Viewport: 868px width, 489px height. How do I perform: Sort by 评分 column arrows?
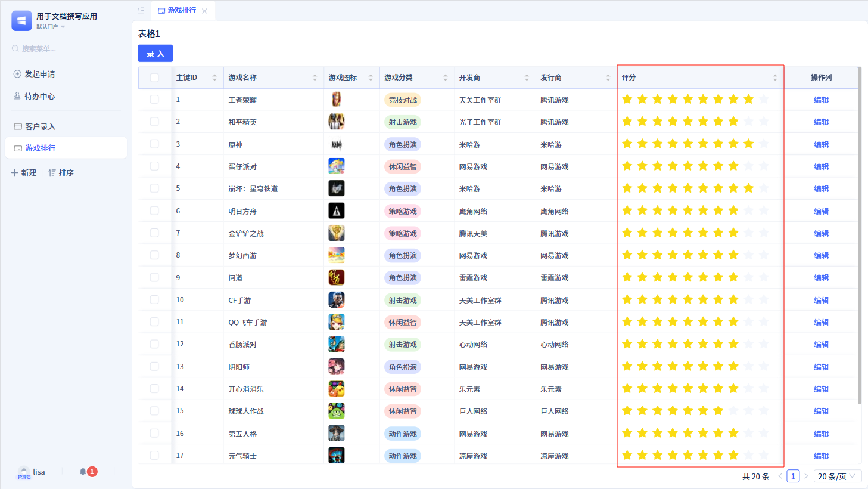tap(774, 78)
